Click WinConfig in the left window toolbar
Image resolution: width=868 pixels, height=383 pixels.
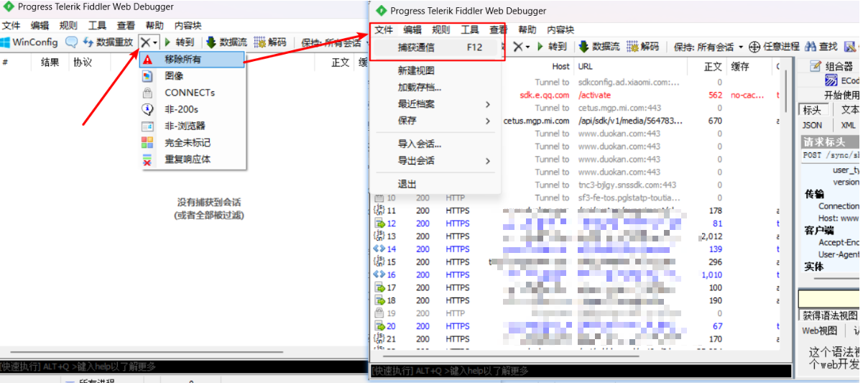point(29,42)
